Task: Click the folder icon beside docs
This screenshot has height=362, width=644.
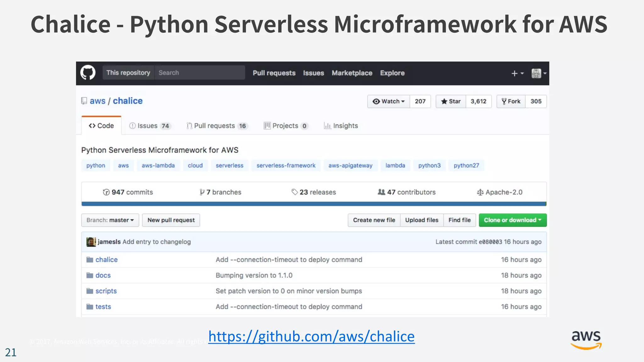Action: [x=90, y=275]
